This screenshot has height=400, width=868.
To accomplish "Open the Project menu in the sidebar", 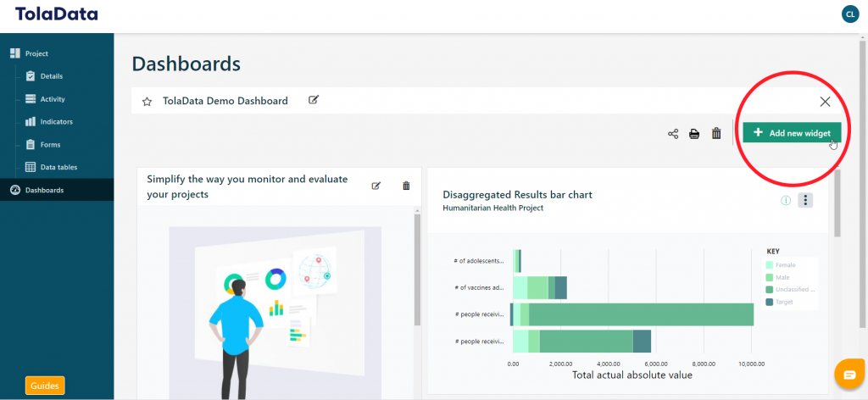I will click(x=36, y=53).
